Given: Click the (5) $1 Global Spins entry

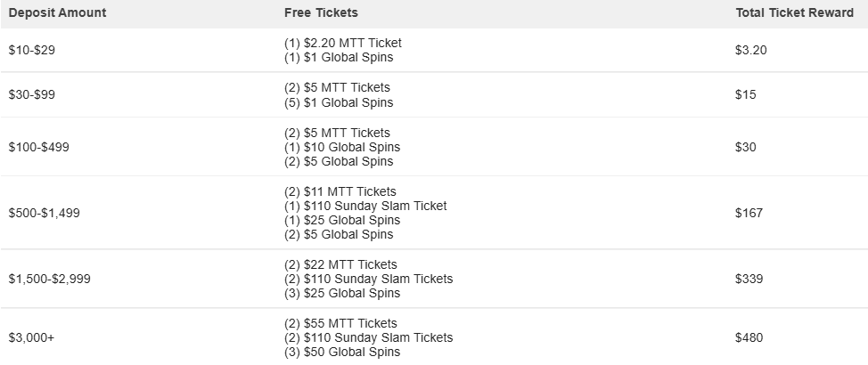Looking at the screenshot, I should [339, 102].
